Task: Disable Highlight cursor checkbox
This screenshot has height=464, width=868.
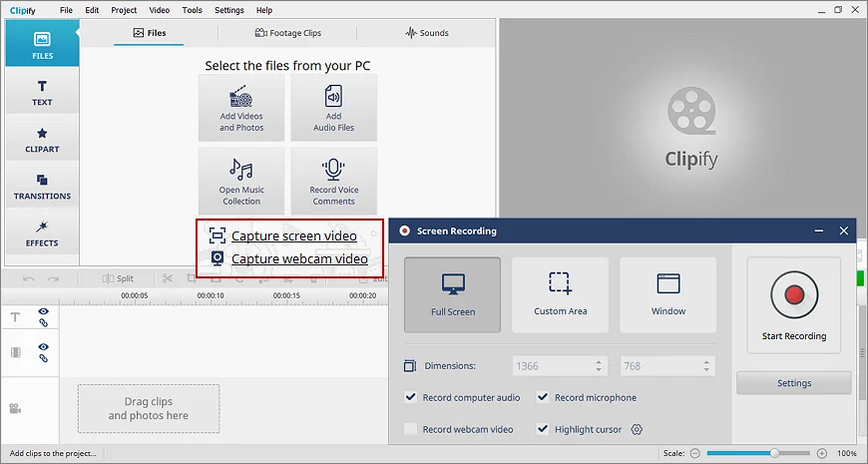Action: point(543,429)
